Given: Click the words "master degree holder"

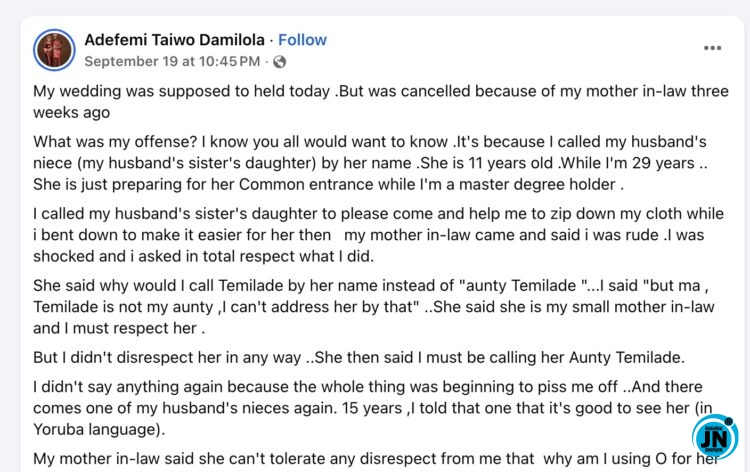Looking at the screenshot, I should [x=537, y=185].
